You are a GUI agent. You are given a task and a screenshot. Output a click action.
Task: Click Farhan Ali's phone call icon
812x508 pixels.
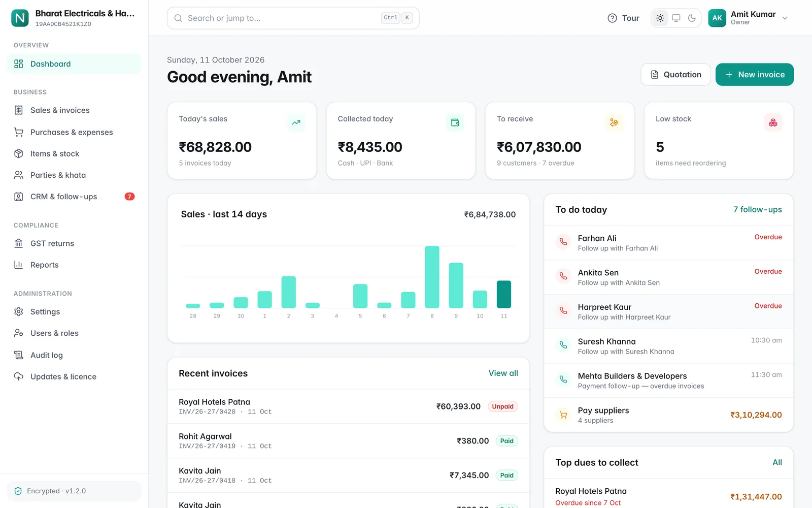pyautogui.click(x=563, y=242)
